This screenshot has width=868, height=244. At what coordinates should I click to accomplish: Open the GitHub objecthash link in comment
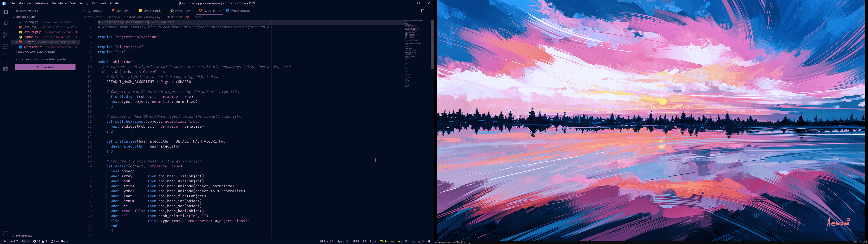point(201,27)
